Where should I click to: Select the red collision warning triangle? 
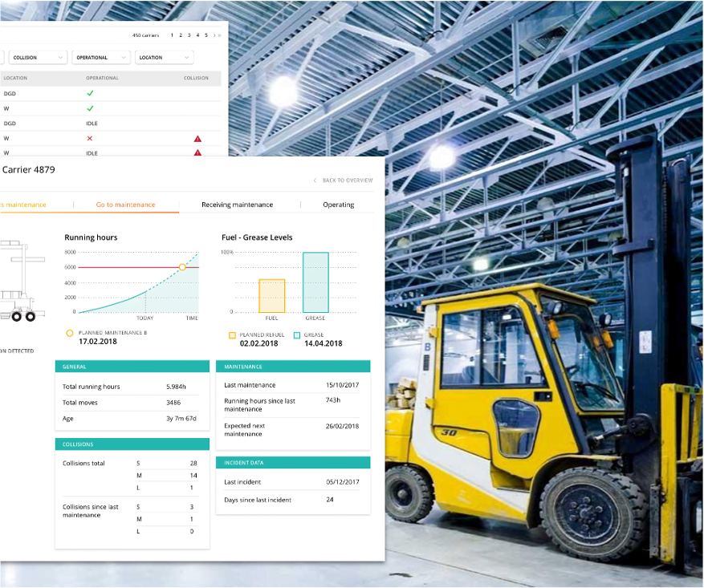point(197,138)
